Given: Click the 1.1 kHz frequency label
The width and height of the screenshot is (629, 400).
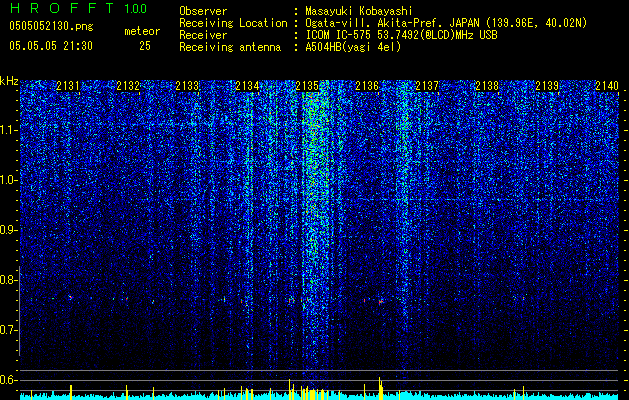Looking at the screenshot, I should click(9, 130).
